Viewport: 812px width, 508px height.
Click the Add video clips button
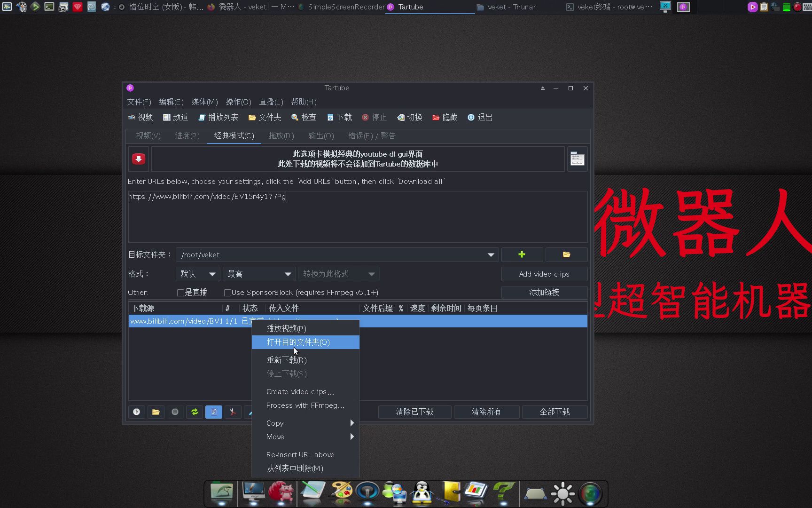(x=544, y=274)
